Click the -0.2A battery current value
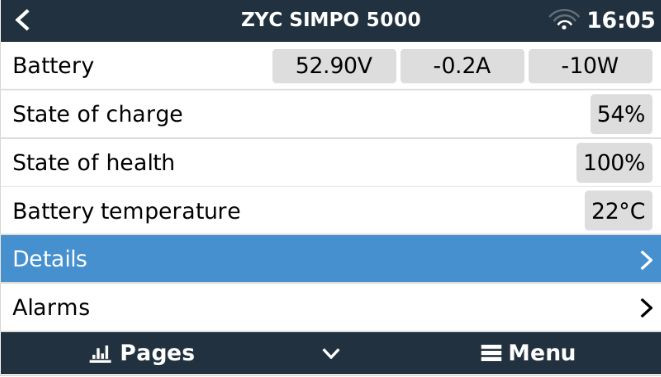661x377 pixels. point(462,66)
